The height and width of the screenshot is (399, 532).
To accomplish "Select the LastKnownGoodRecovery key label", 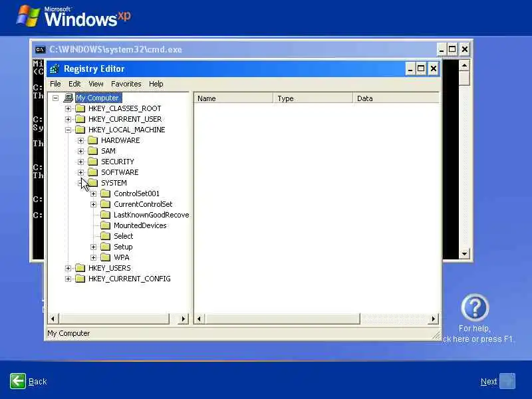I will 152,215.
